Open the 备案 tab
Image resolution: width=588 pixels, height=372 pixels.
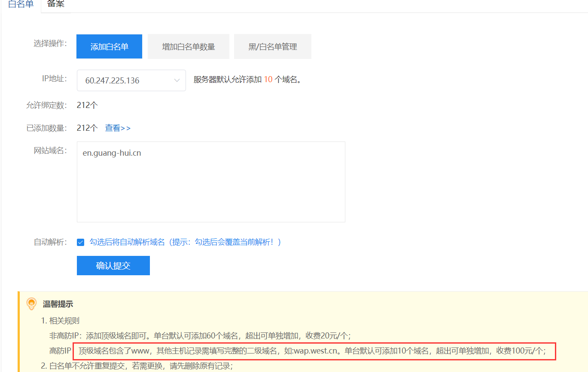tap(56, 4)
